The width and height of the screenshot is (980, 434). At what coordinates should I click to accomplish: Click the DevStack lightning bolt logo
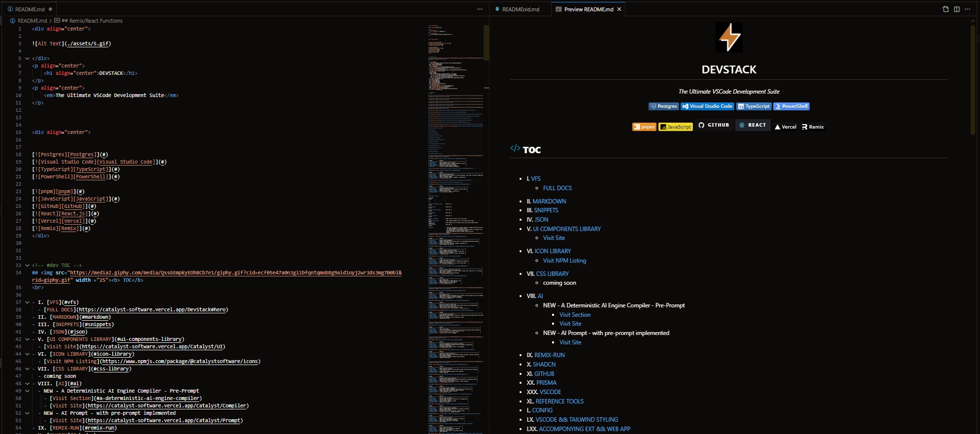tap(729, 37)
